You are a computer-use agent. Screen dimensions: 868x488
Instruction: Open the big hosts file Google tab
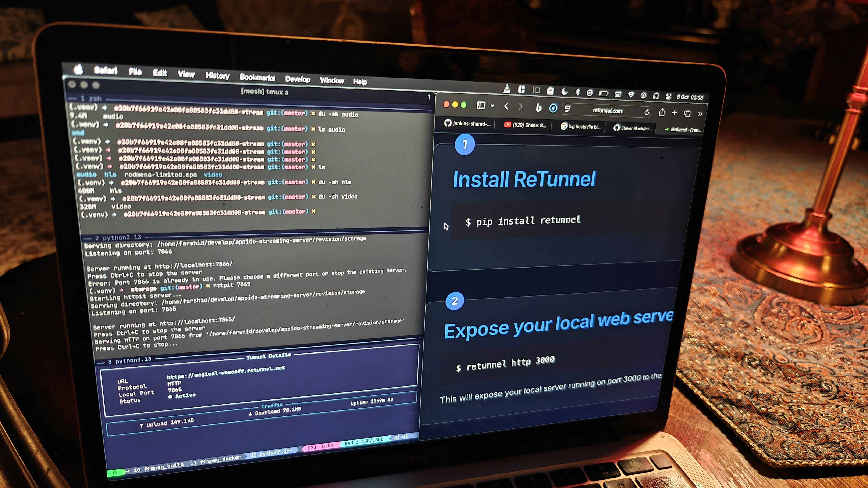pos(580,127)
